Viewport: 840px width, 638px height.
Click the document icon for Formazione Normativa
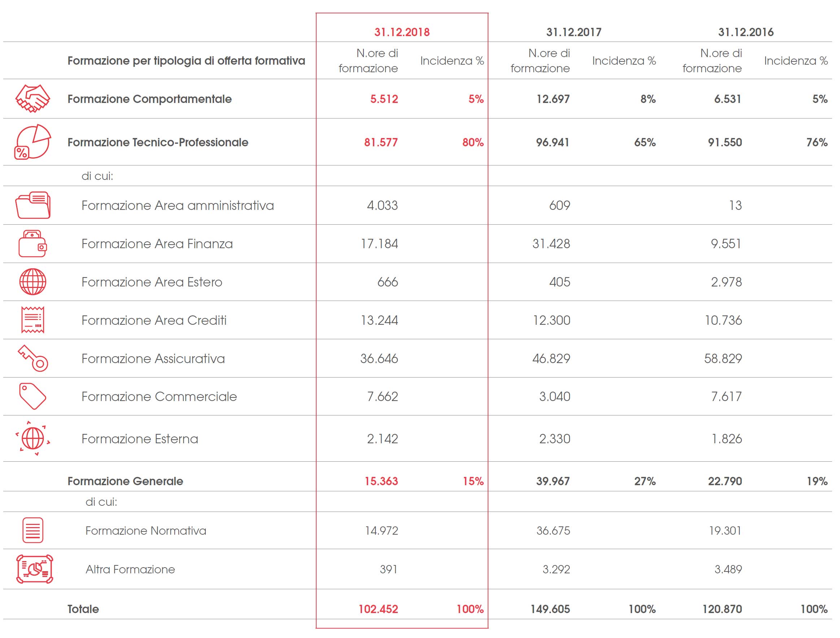pos(32,530)
